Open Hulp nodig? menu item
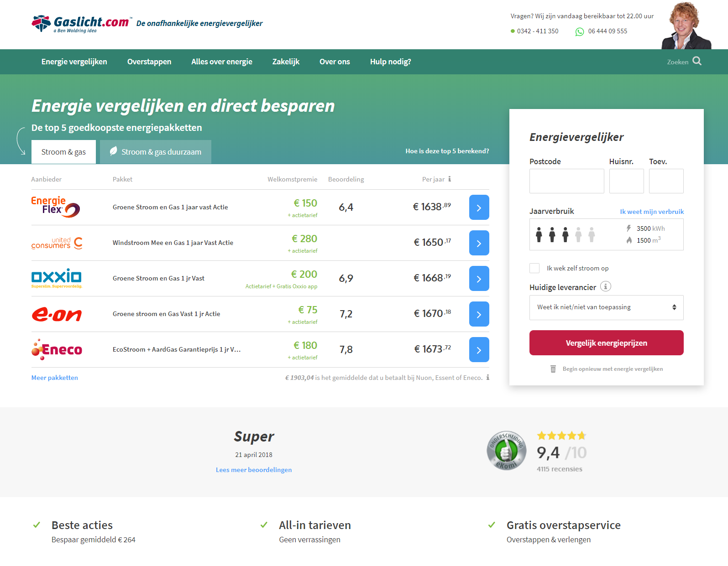728x566 pixels. [391, 62]
